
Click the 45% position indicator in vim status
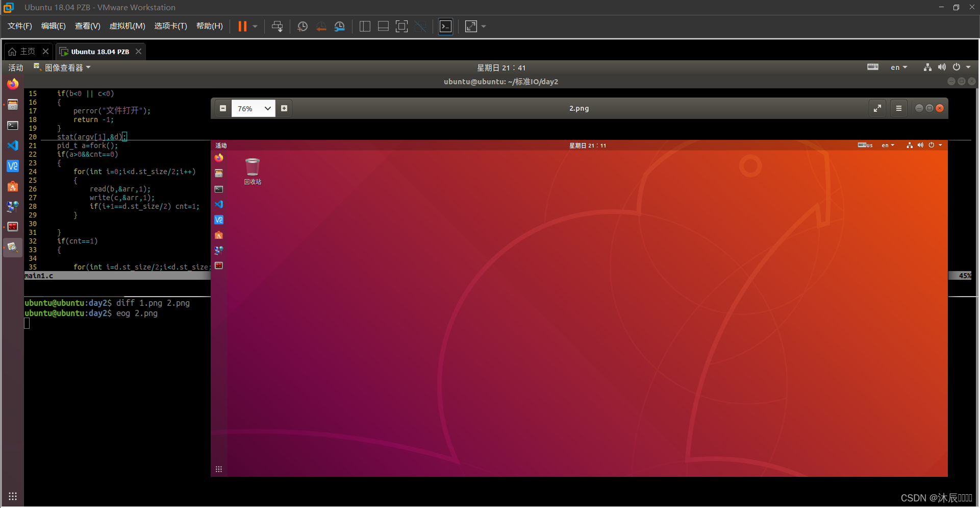pos(965,276)
